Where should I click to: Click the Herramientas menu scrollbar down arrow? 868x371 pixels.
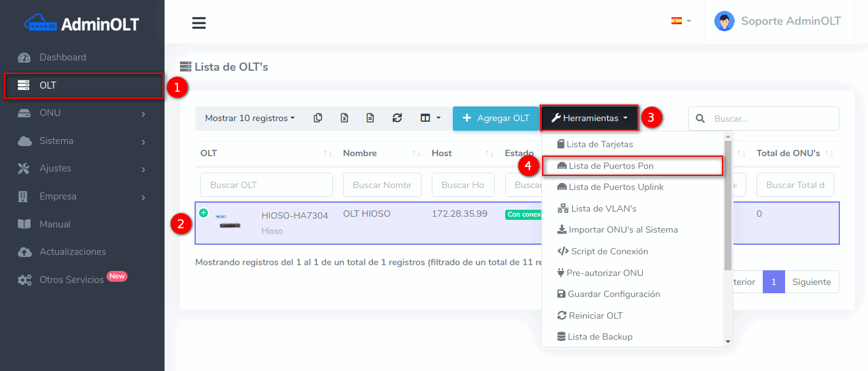coord(728,342)
